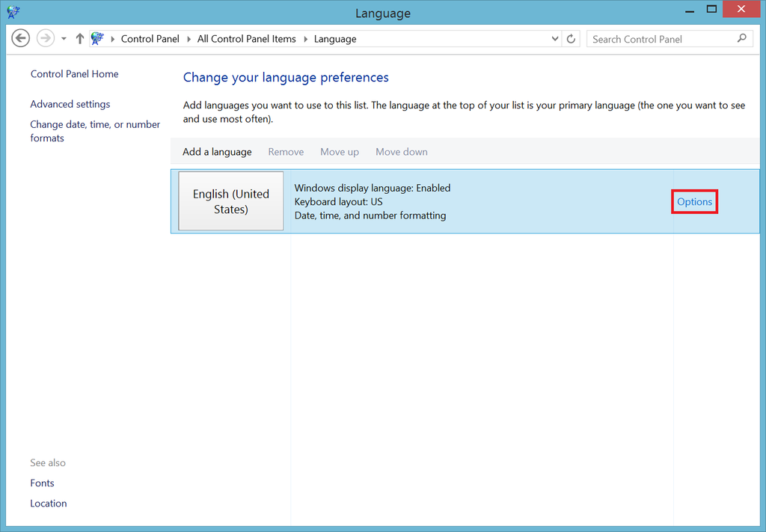
Task: Select the English (United States) language entry
Action: tap(230, 201)
